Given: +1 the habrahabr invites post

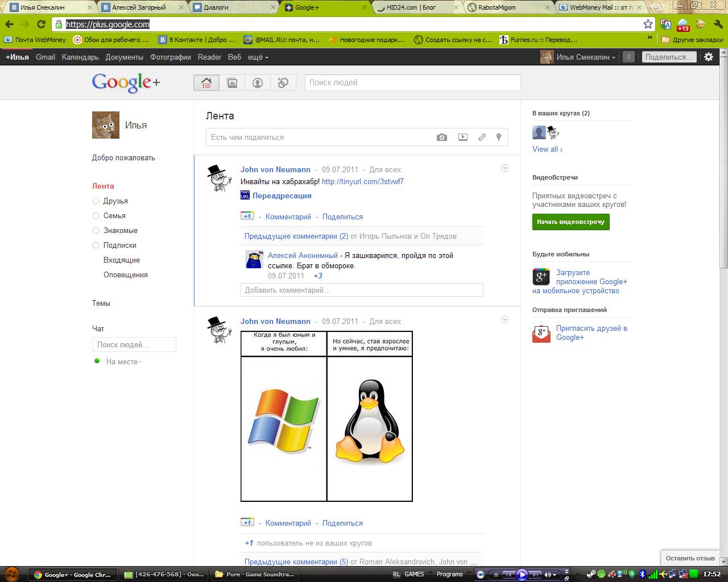Looking at the screenshot, I should [x=247, y=216].
